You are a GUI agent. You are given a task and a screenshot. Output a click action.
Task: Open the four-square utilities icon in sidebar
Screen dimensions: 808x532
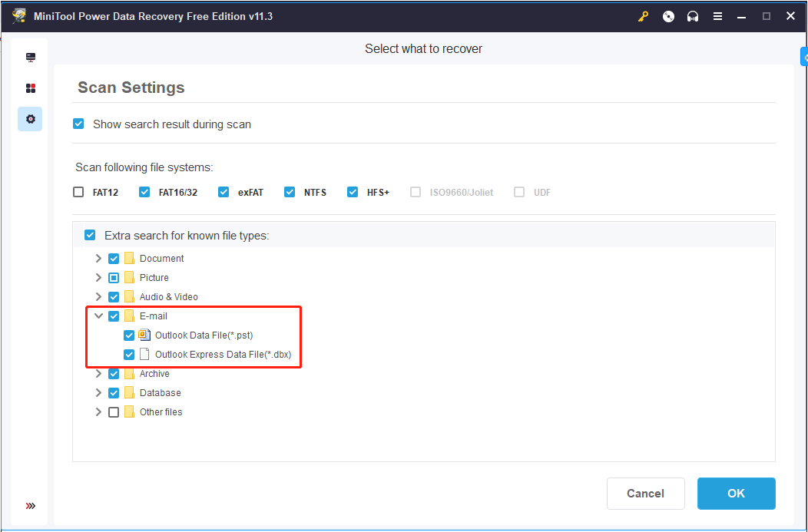tap(31, 88)
